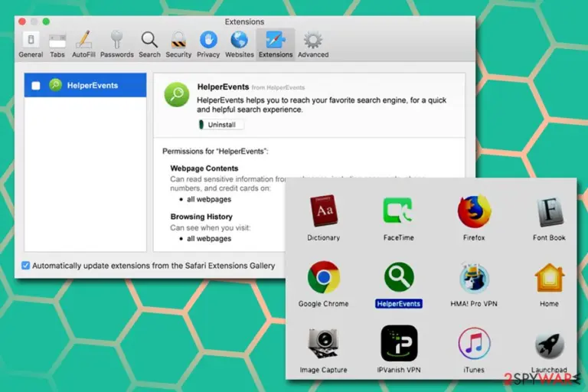Untick automatically update extensions checkbox
This screenshot has width=588, height=392.
click(25, 266)
